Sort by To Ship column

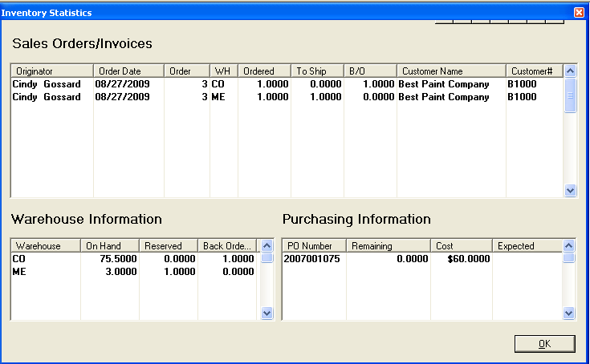tap(317, 71)
